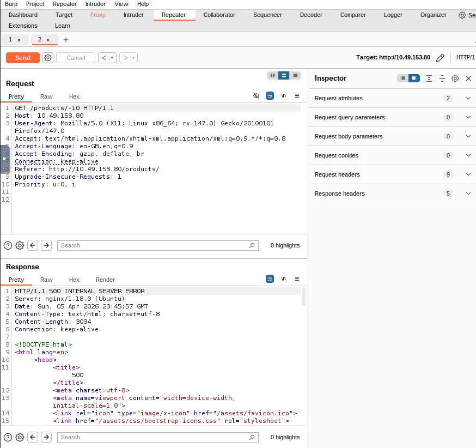476x448 pixels.
Task: Open Request search settings gear icon
Action: pyautogui.click(x=20, y=245)
